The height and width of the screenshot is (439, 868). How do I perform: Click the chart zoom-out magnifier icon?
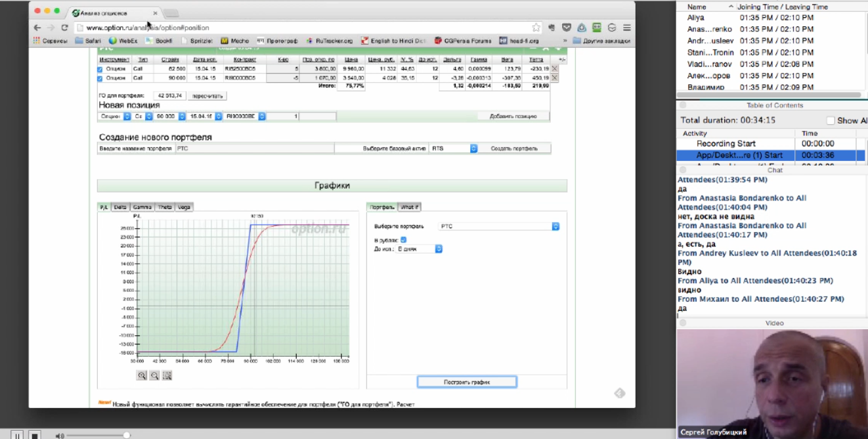(154, 375)
